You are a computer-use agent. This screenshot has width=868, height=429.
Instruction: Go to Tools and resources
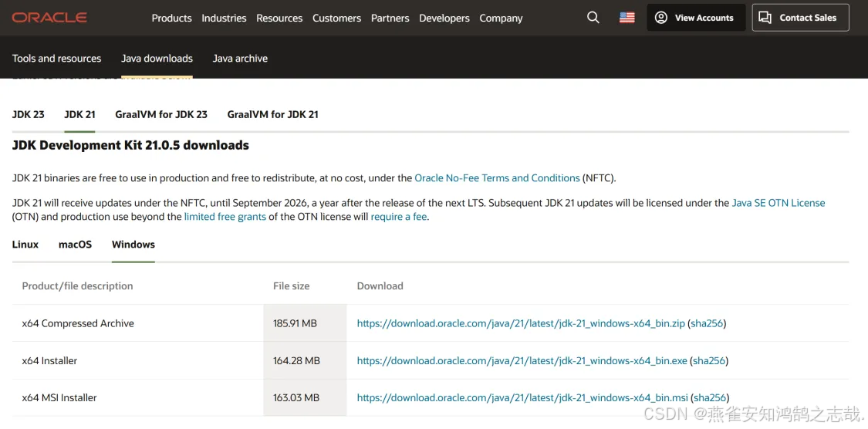56,58
